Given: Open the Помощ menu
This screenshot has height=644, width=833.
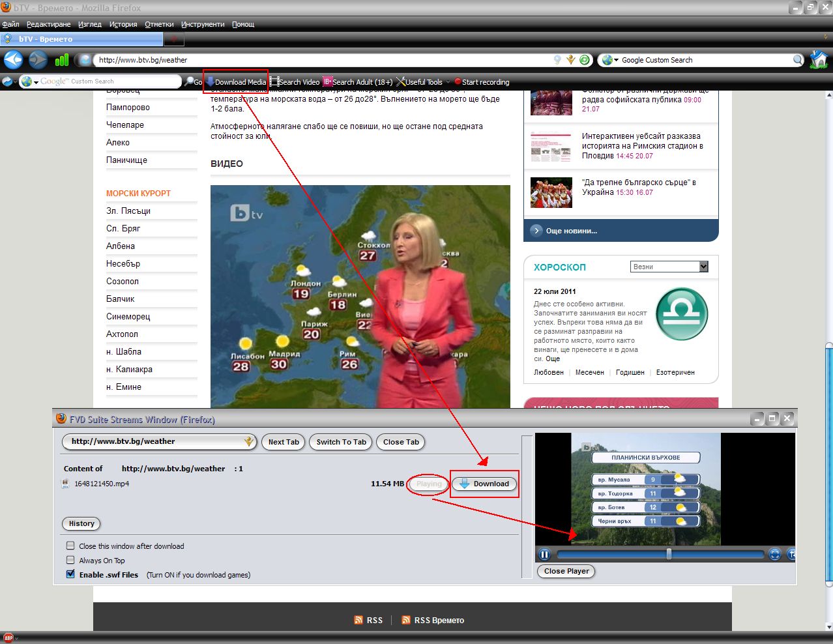Looking at the screenshot, I should (x=243, y=24).
